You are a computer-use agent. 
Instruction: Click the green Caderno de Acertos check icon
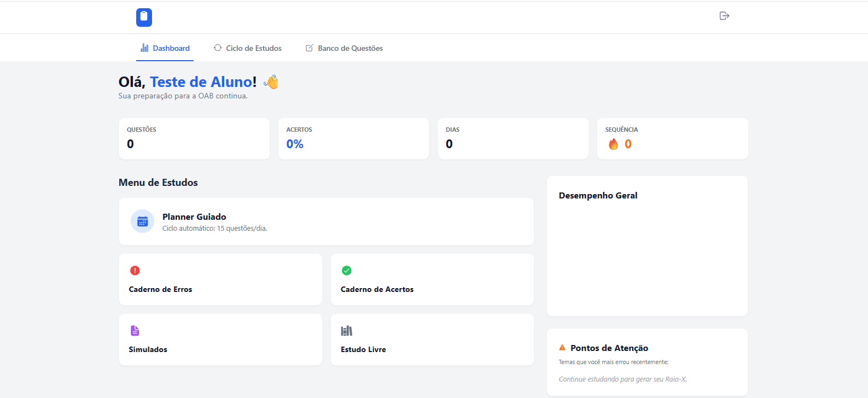(347, 271)
